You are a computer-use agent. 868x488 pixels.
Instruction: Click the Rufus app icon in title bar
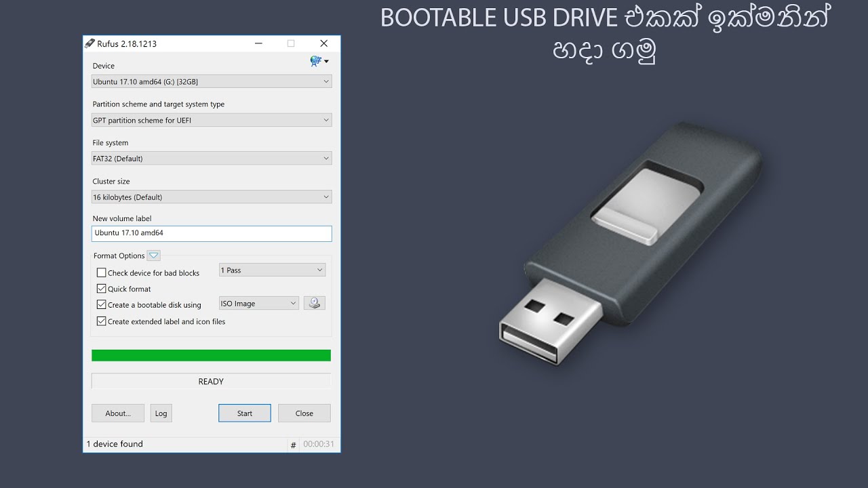click(x=90, y=43)
